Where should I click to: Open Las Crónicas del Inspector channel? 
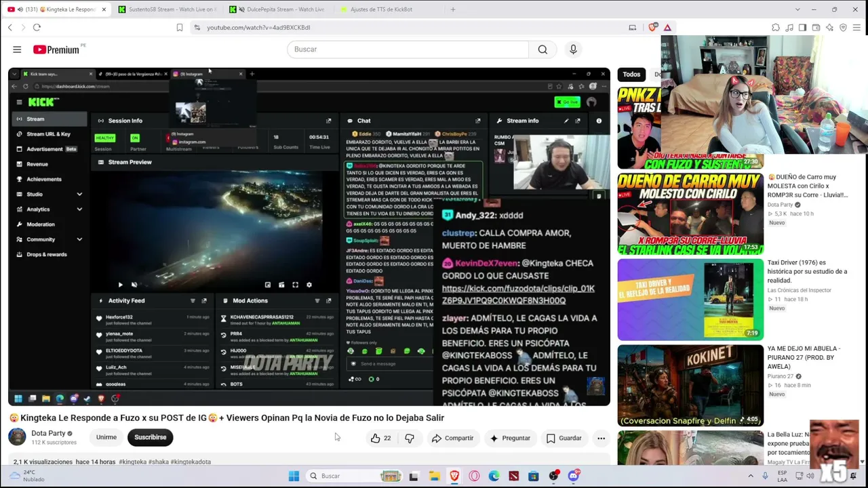pyautogui.click(x=799, y=290)
